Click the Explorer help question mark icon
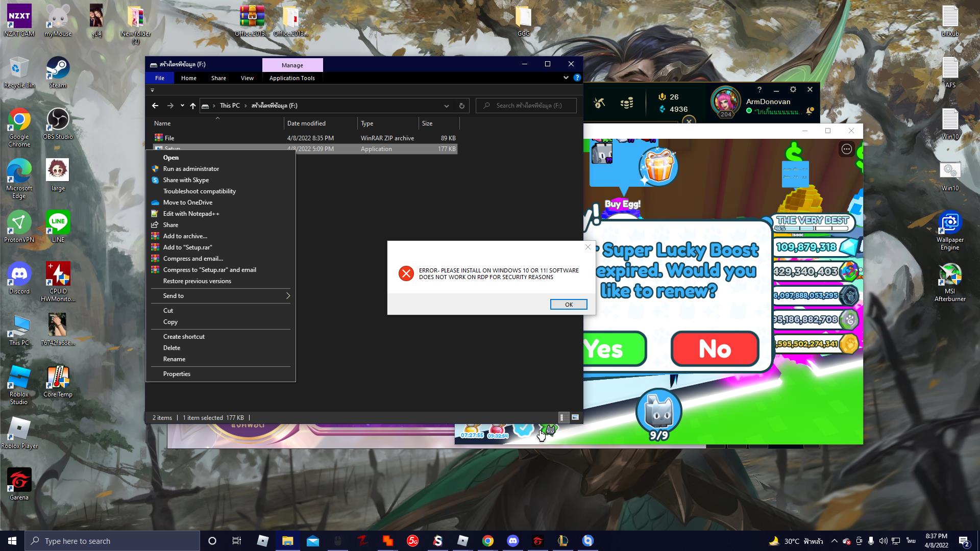 click(577, 78)
